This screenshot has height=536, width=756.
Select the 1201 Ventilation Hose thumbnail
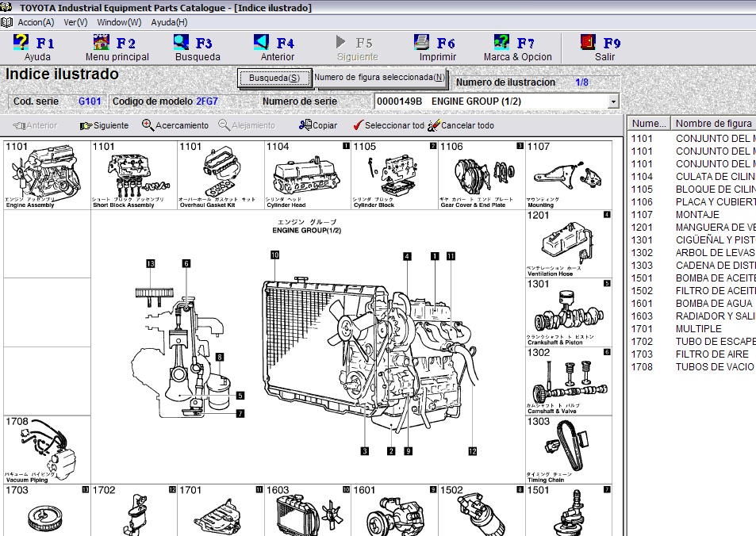(569, 243)
